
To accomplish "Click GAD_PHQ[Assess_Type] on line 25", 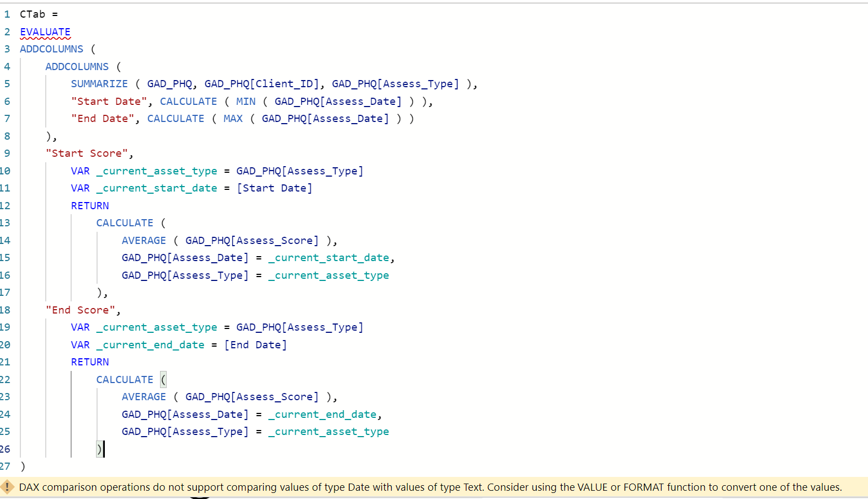I will coord(185,432).
